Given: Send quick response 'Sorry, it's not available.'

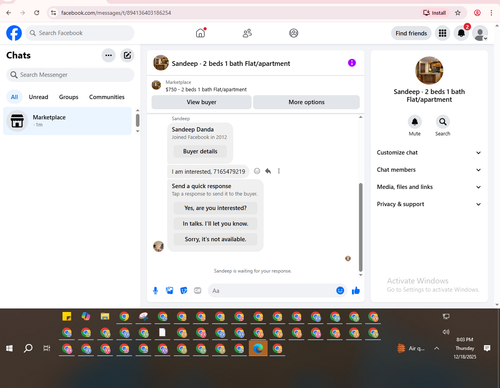Looking at the screenshot, I should point(215,239).
